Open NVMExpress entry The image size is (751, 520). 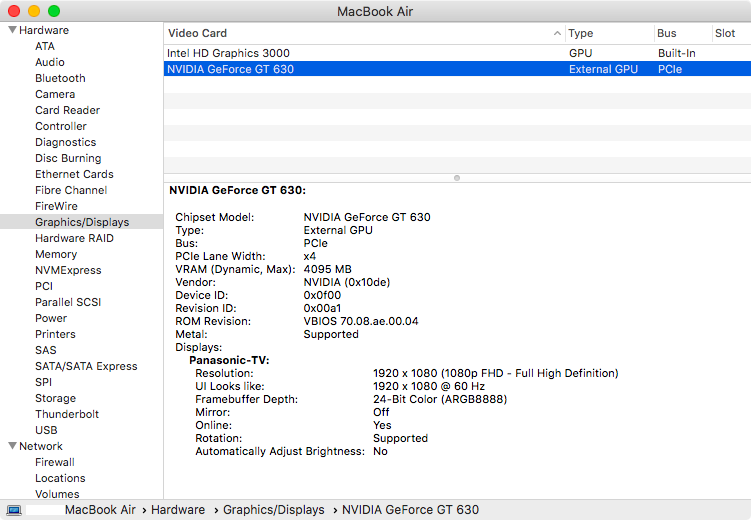tap(68, 271)
